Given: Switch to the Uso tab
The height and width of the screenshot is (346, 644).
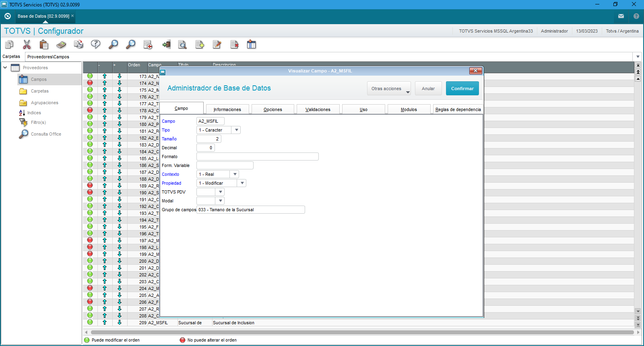Looking at the screenshot, I should click(x=363, y=109).
